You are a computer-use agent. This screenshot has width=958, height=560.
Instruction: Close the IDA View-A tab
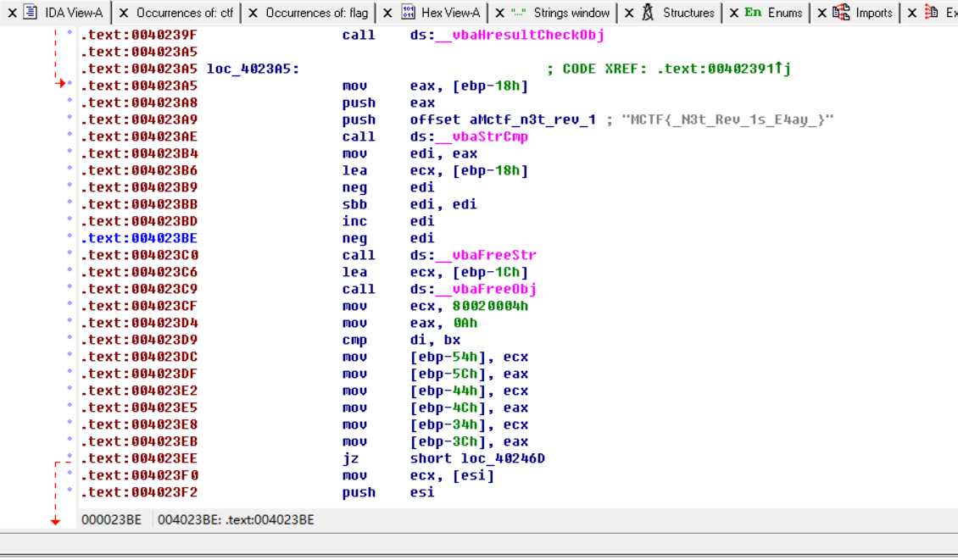pyautogui.click(x=12, y=13)
